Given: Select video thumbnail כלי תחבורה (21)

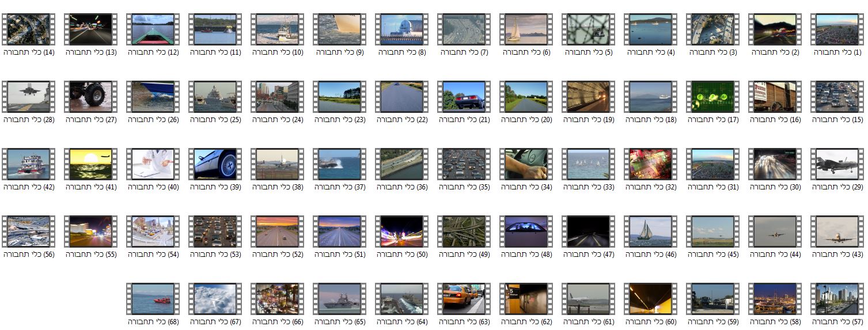Looking at the screenshot, I should coord(464,97).
